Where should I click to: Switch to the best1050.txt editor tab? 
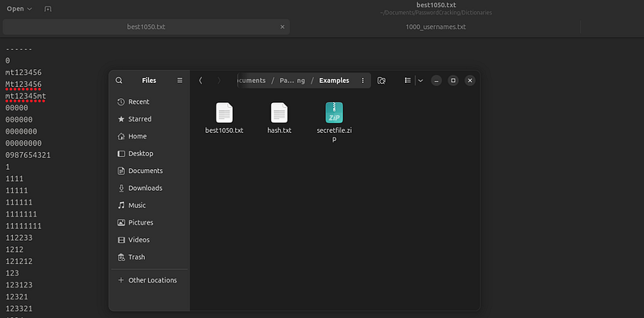[x=146, y=27]
